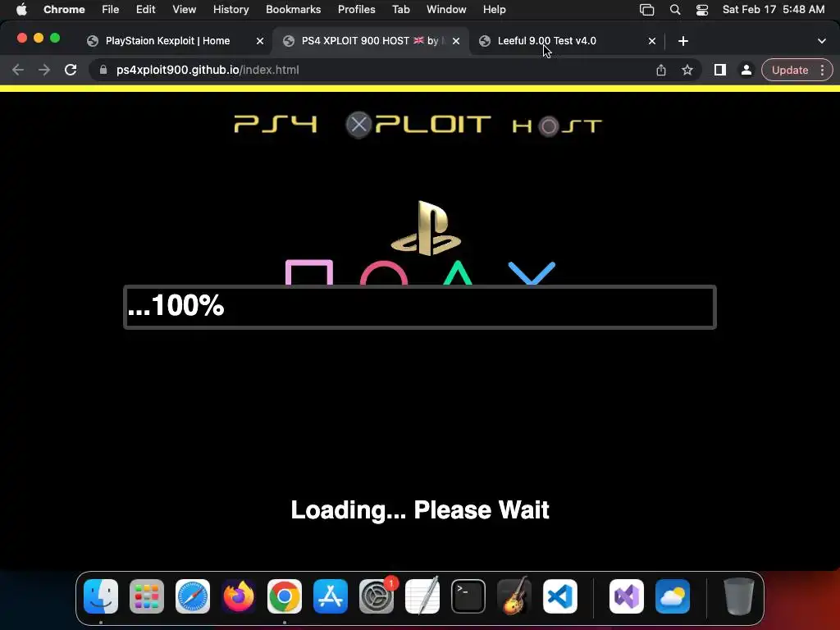Open Visual Studio from the dock

click(x=627, y=596)
